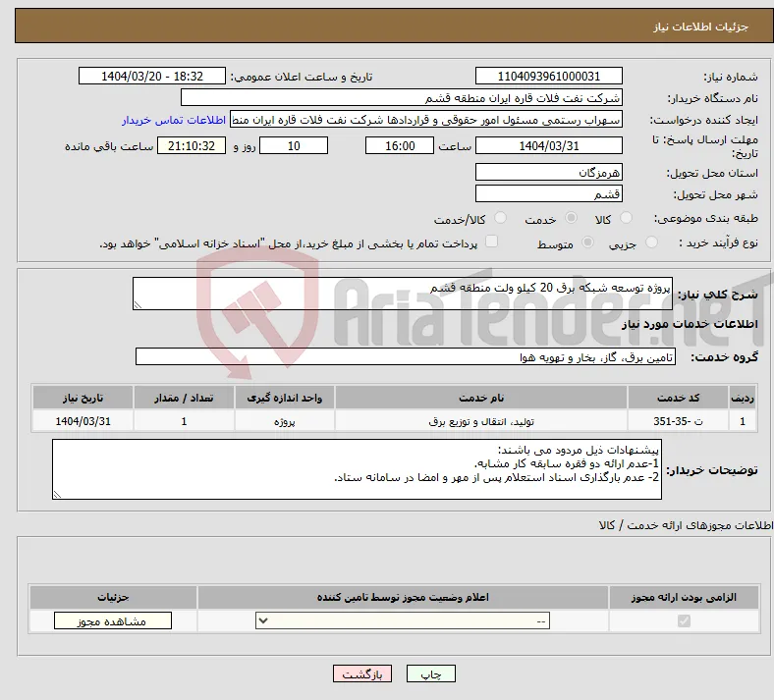The height and width of the screenshot is (700, 774).
Task: Click the جزئیات column header
Action: (113, 597)
